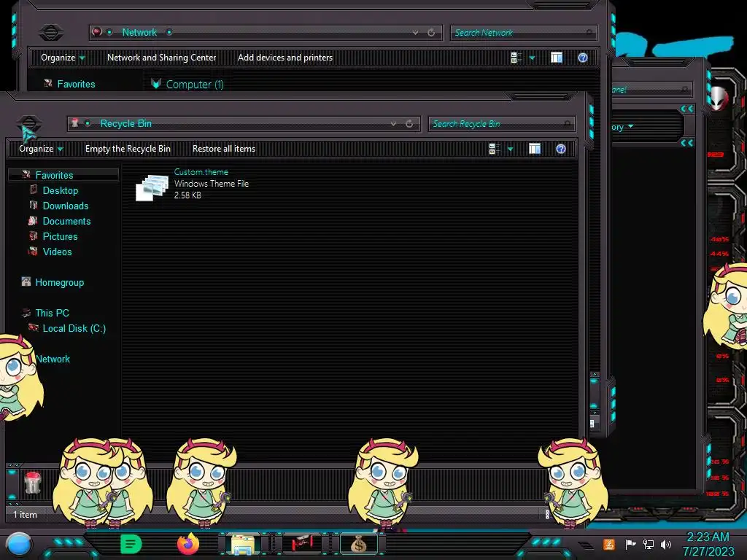Open Desktop in the sidebar

(61, 190)
